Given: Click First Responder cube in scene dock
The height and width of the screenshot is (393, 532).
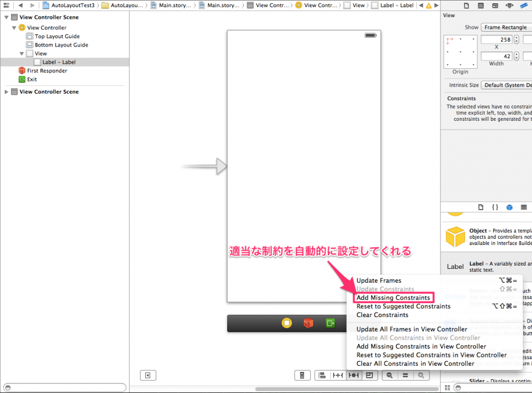Looking at the screenshot, I should click(309, 323).
